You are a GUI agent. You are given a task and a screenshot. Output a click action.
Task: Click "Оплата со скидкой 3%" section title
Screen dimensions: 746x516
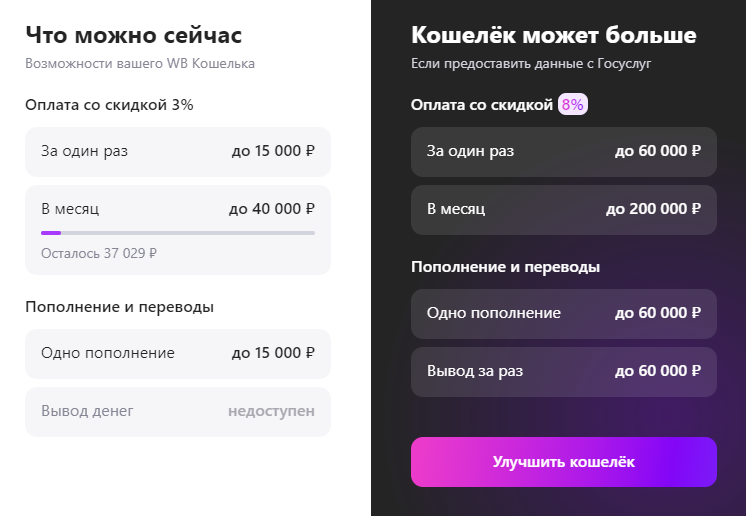[x=109, y=104]
